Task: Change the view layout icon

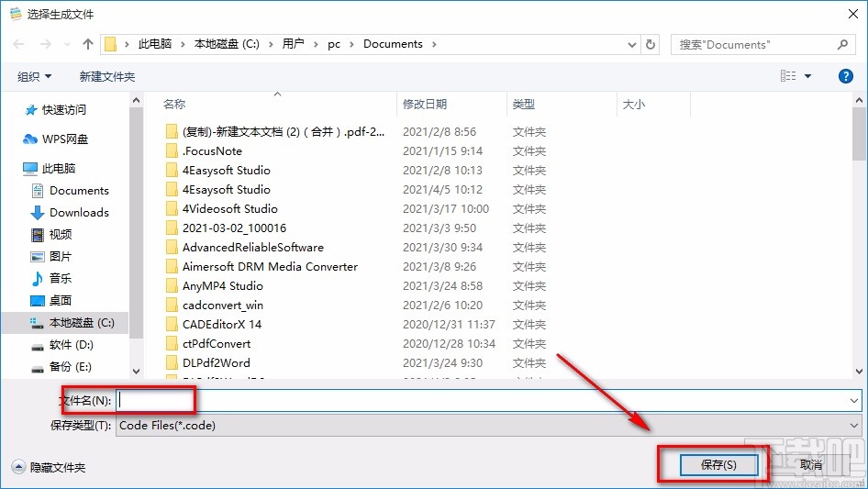Action: (x=788, y=76)
